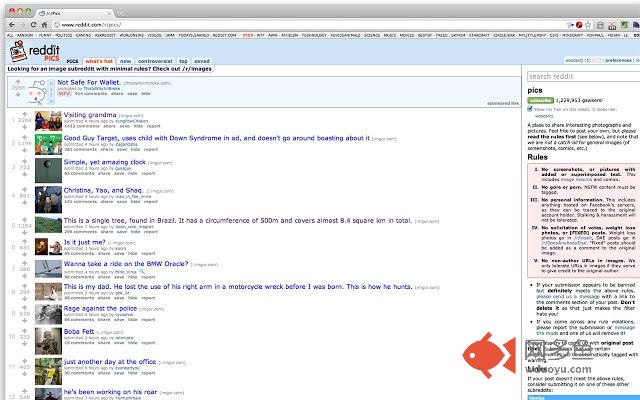Upvote the 'Visiting grandma' post
Viewport: 640px width, 400px height.
tap(24, 114)
